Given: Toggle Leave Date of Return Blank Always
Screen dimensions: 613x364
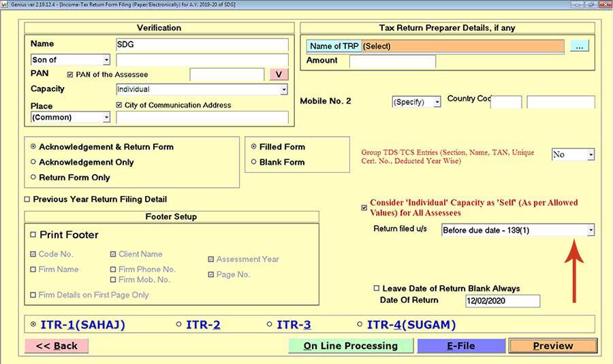Looking at the screenshot, I should click(377, 288).
